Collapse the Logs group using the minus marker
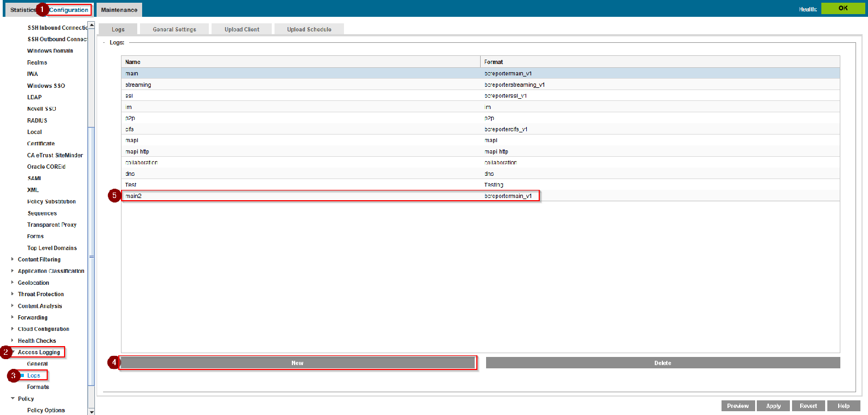The image size is (868, 415). (104, 42)
